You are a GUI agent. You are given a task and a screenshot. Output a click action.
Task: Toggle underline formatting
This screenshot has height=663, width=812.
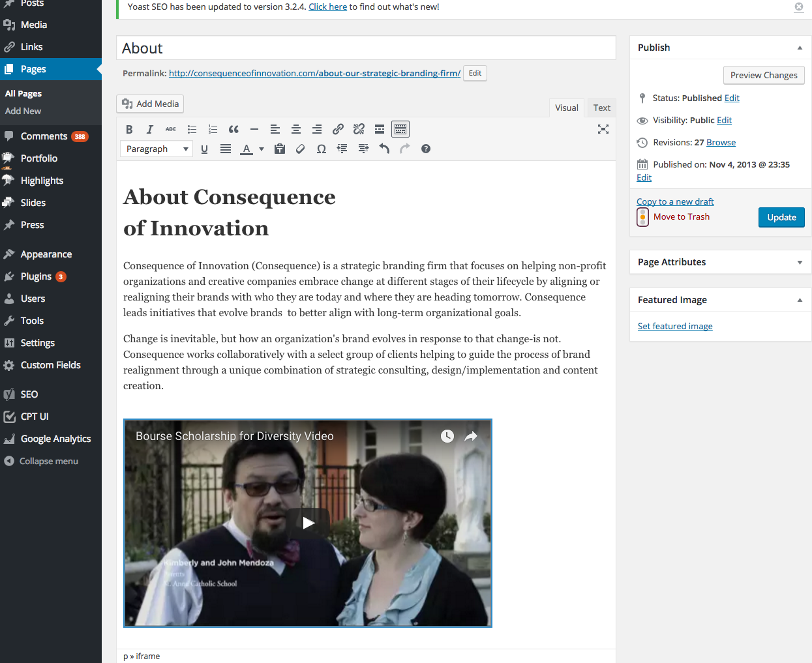[x=204, y=149]
